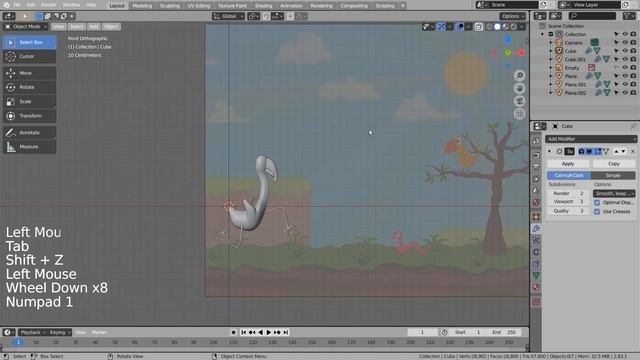Viewport: 640px width, 360px height.
Task: Open the Global orientation dropdown
Action: coord(228,16)
